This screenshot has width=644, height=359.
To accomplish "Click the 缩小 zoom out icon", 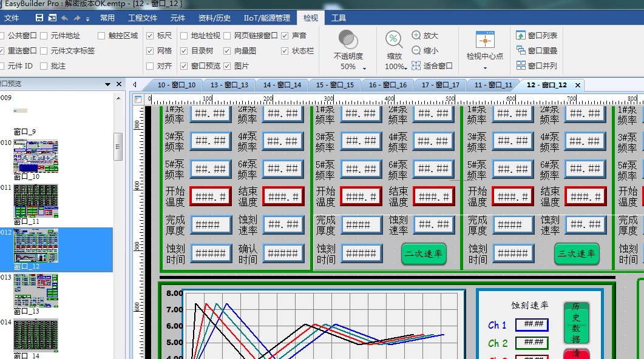I will pyautogui.click(x=416, y=51).
